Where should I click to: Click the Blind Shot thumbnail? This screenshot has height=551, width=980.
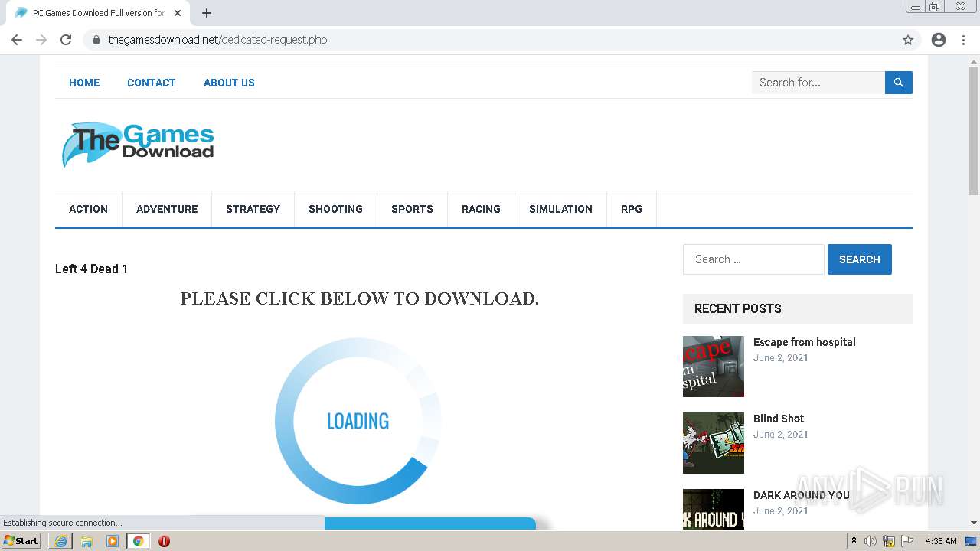click(714, 443)
